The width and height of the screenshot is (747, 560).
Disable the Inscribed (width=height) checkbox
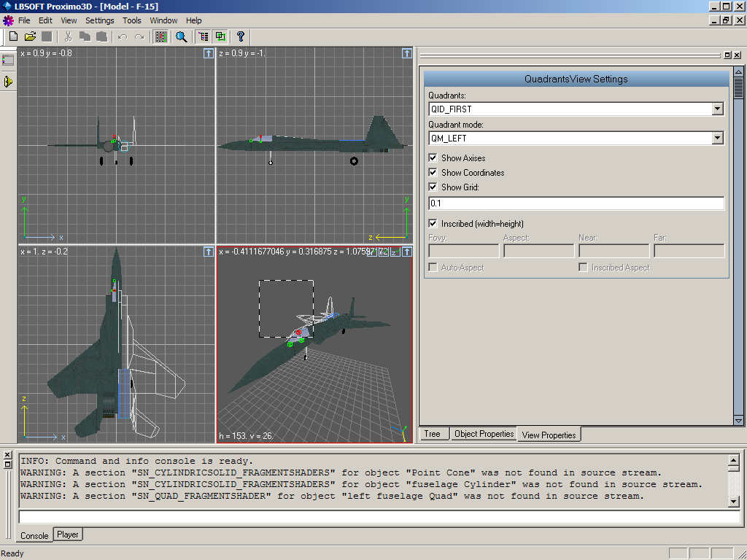[x=433, y=223]
